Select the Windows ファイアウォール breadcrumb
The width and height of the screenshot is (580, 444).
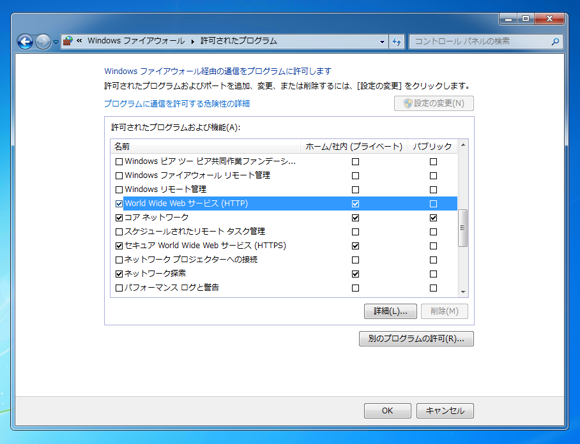[136, 41]
